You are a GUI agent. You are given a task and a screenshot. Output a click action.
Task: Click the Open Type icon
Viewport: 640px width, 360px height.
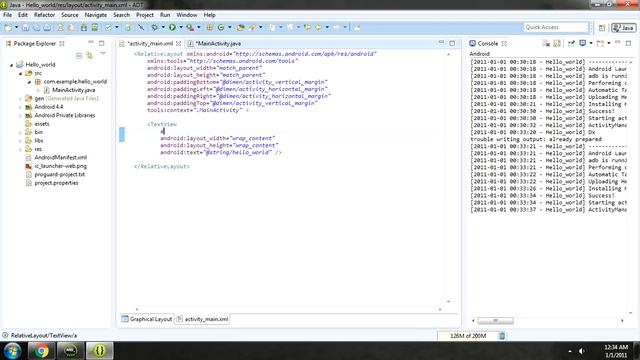pyautogui.click(x=241, y=27)
